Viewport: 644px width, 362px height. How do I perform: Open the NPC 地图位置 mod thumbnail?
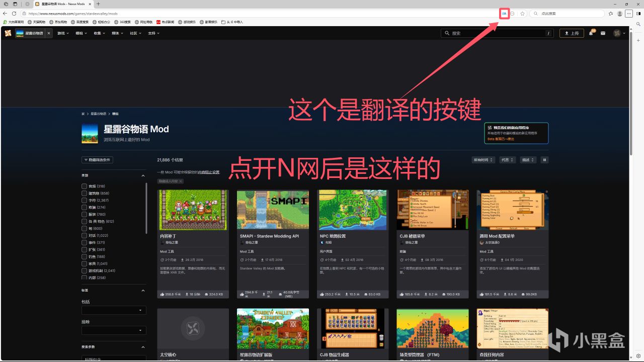point(353,209)
